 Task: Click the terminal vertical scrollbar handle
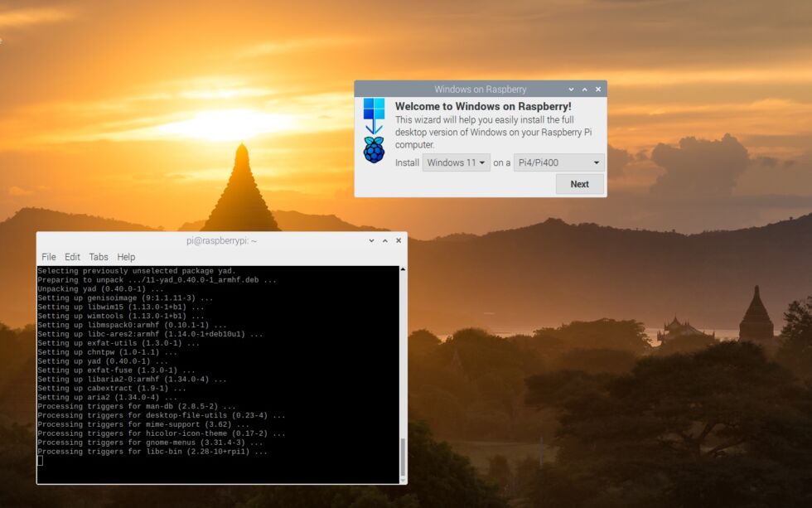pos(404,456)
